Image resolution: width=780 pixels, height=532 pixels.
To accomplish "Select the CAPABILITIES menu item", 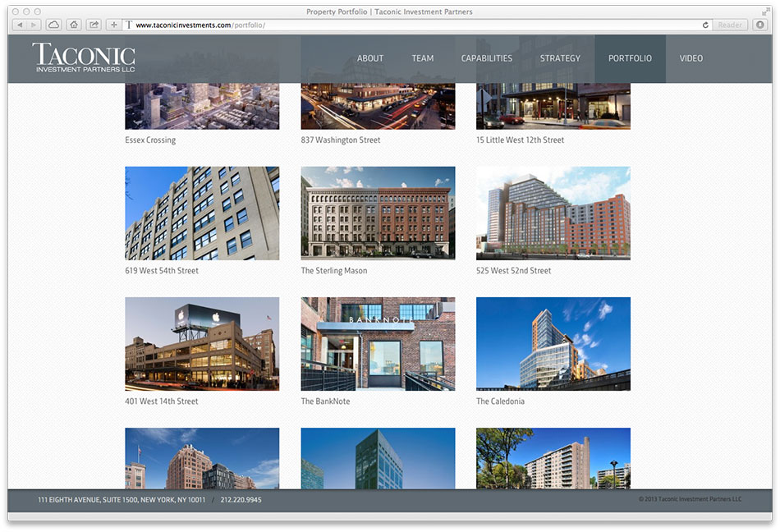I will coord(486,58).
